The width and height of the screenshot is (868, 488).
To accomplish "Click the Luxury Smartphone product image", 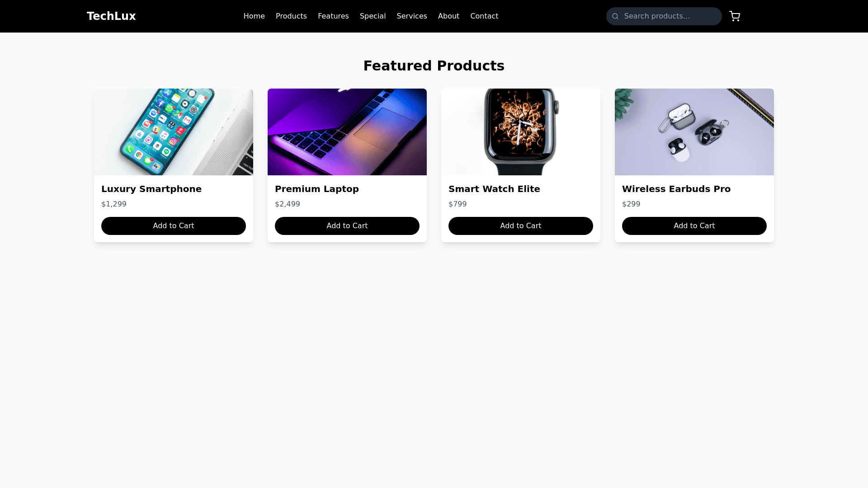I will (x=174, y=132).
